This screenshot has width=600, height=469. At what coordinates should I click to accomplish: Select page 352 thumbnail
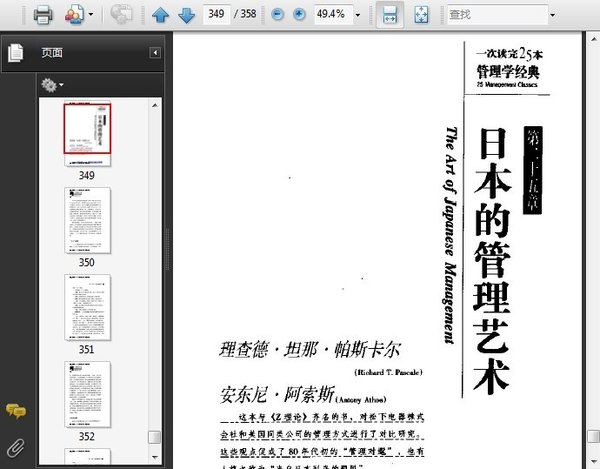coord(87,394)
